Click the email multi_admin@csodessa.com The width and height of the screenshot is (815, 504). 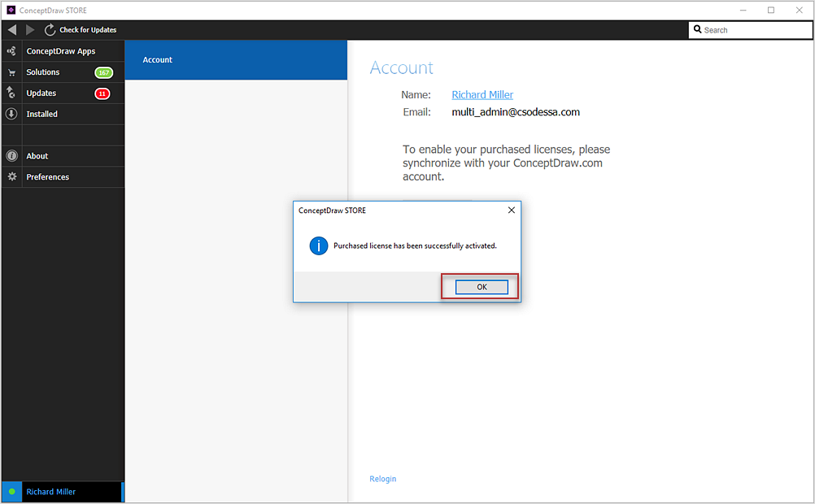516,112
